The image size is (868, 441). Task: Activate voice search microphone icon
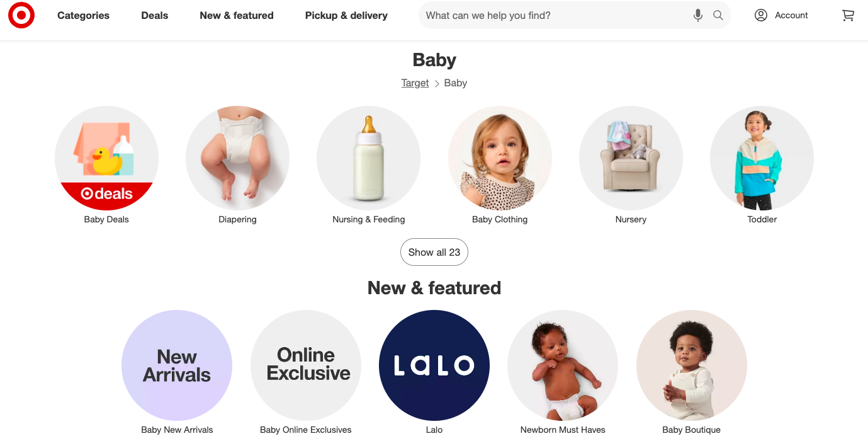pos(697,15)
